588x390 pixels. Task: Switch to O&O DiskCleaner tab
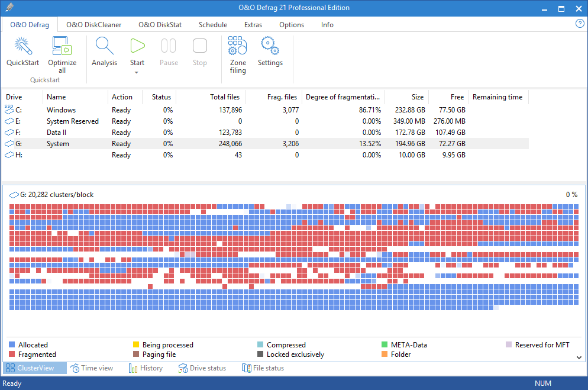[x=93, y=25]
